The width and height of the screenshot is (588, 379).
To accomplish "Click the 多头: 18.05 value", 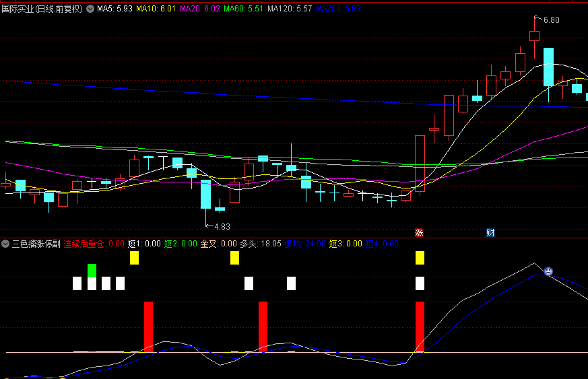I will (261, 244).
